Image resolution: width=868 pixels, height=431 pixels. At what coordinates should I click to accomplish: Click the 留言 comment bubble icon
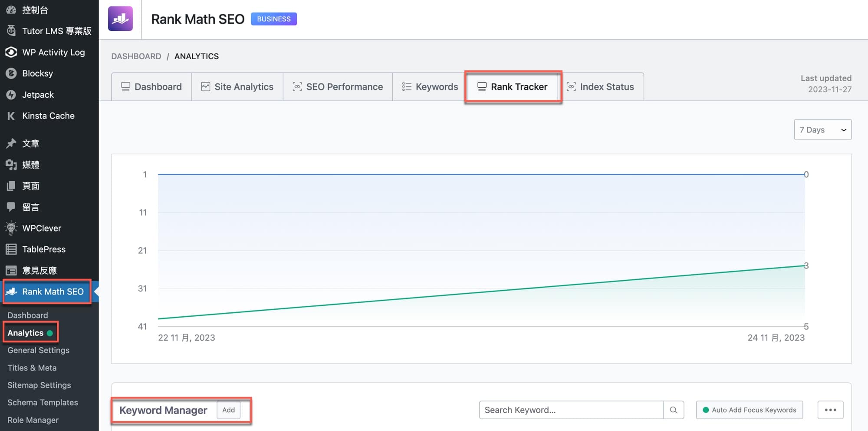11,207
